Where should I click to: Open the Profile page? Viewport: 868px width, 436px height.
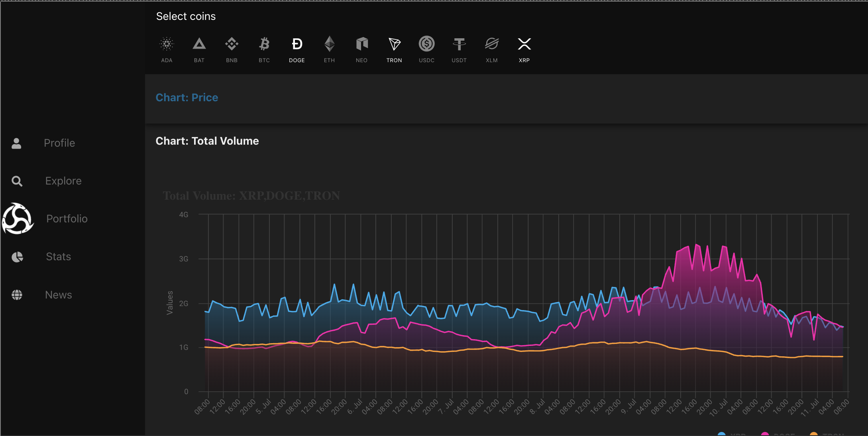coord(59,143)
